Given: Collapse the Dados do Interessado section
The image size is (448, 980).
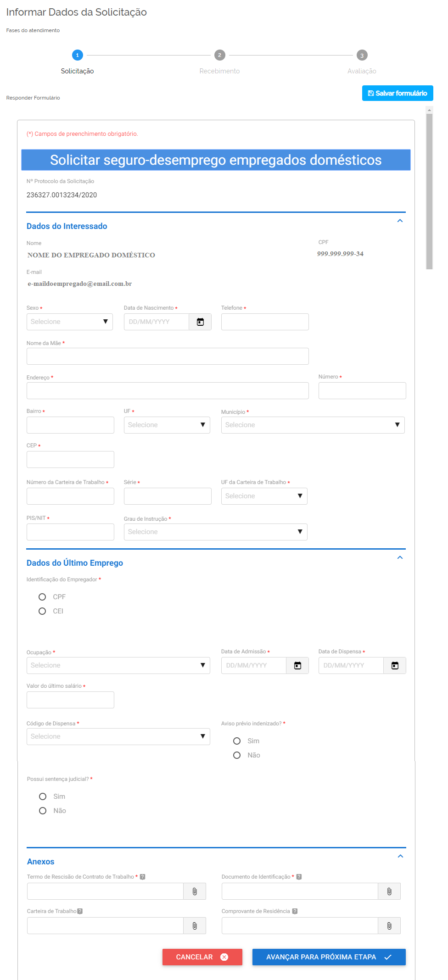Looking at the screenshot, I should tap(400, 221).
